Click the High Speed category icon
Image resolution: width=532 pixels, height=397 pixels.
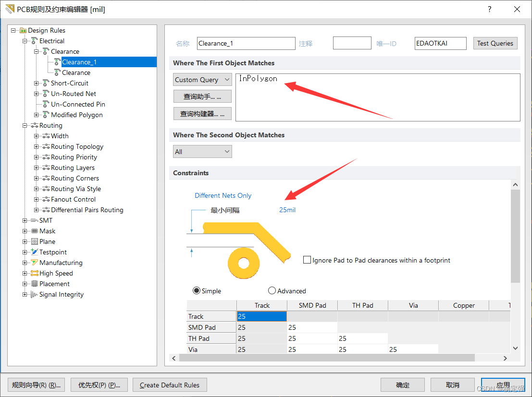click(x=35, y=273)
